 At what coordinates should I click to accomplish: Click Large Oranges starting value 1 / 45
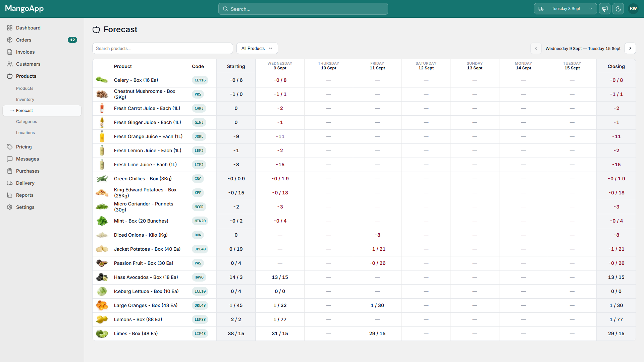pyautogui.click(x=236, y=305)
